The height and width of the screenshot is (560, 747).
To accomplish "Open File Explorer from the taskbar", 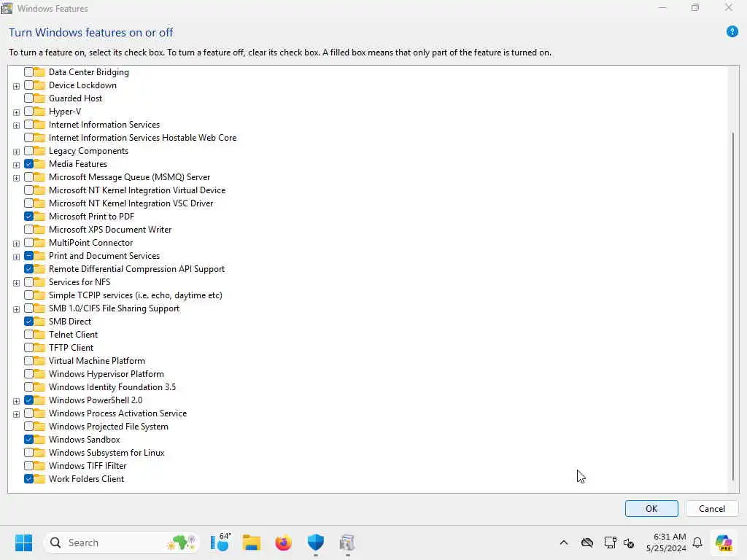I will tap(252, 542).
